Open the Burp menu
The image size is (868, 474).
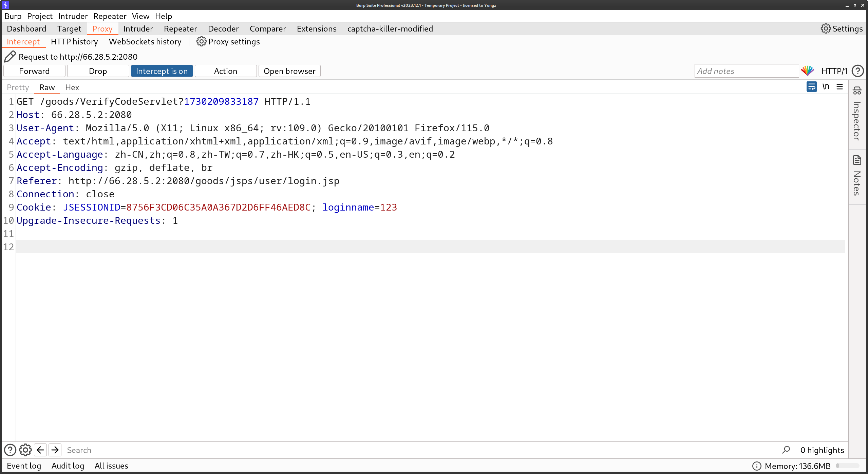pos(13,16)
